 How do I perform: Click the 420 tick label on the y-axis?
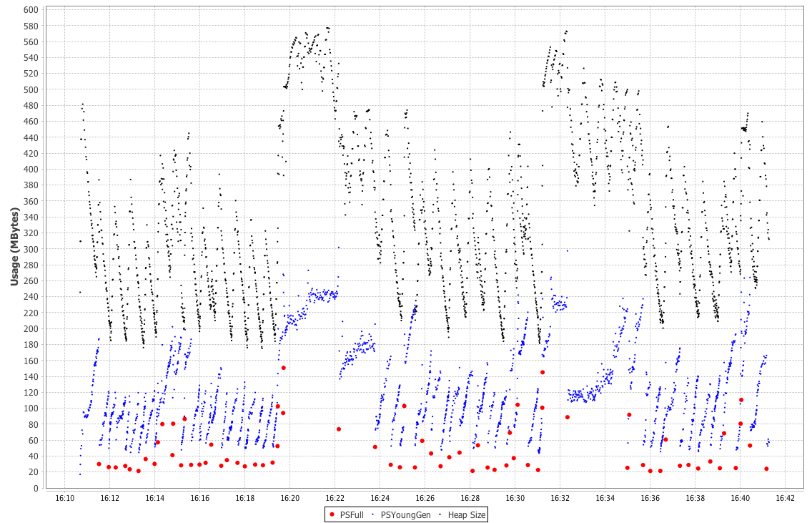coord(31,153)
